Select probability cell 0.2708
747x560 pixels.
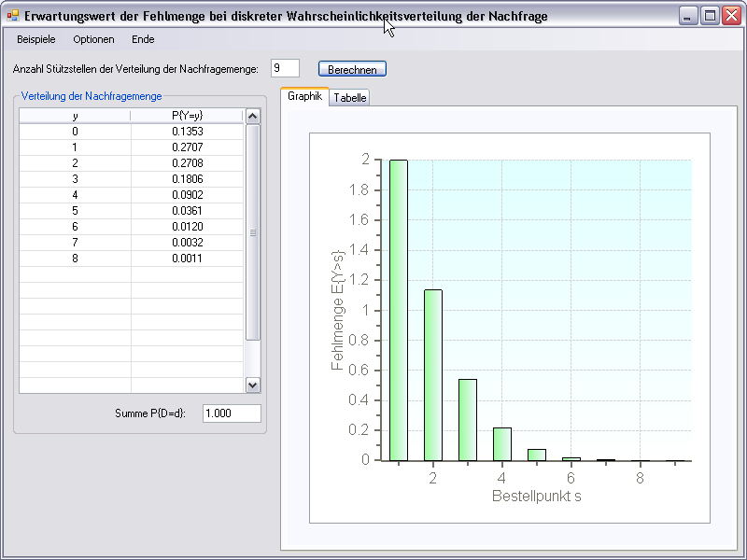click(x=188, y=163)
